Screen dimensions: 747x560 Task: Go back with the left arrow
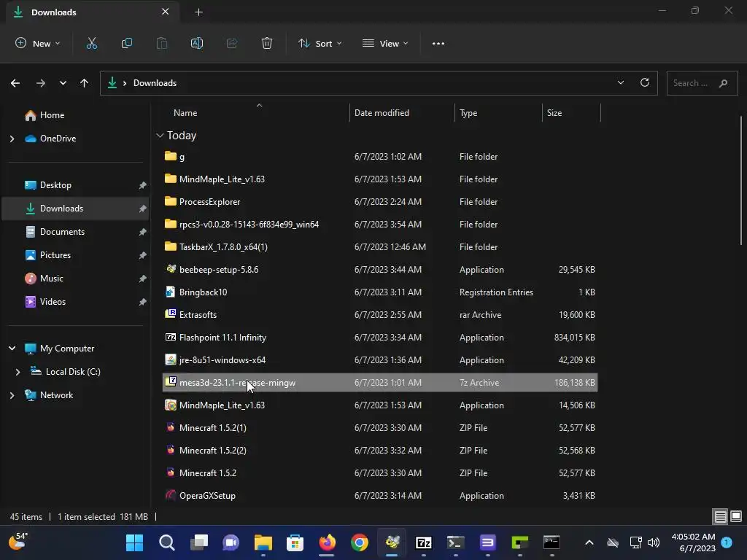click(x=15, y=83)
